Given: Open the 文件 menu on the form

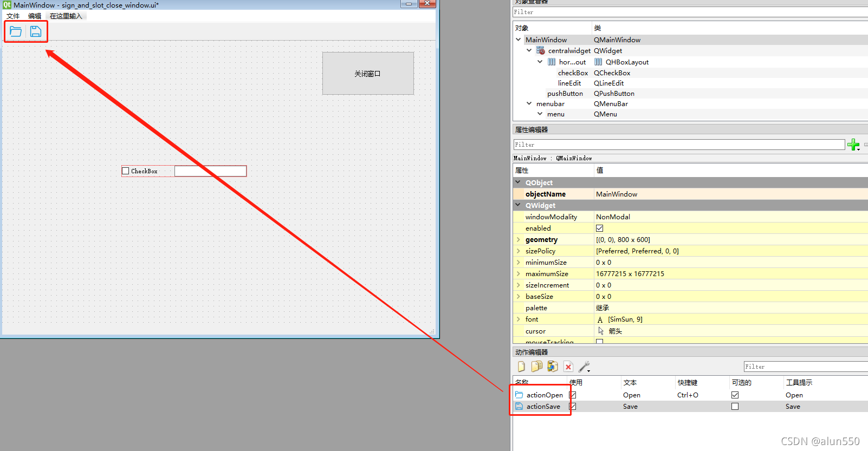Looking at the screenshot, I should pos(13,16).
